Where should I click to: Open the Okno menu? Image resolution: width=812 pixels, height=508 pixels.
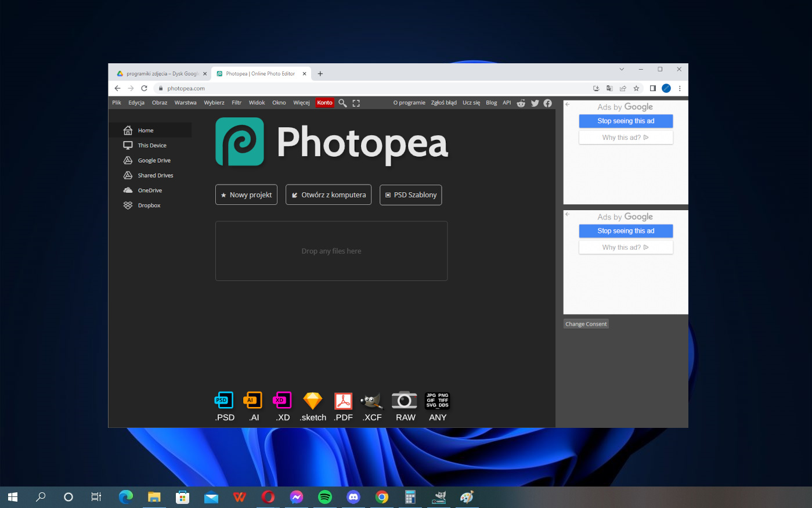tap(279, 103)
